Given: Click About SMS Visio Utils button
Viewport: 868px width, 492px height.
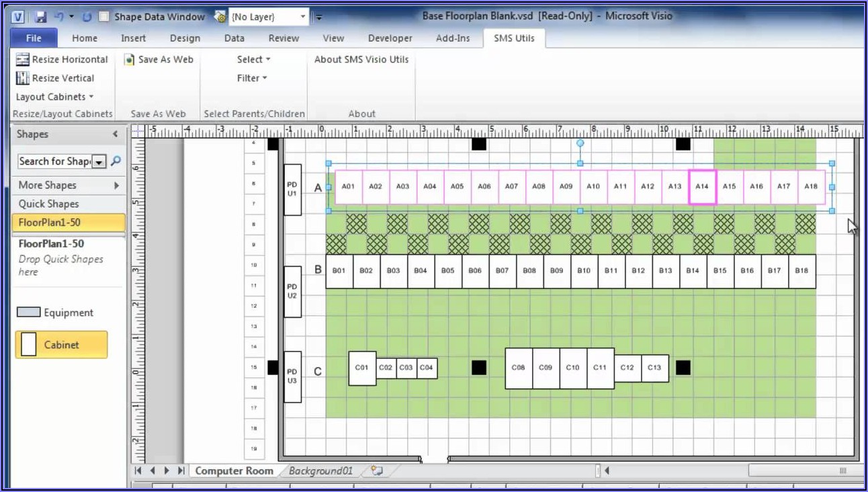Looking at the screenshot, I should tap(361, 60).
